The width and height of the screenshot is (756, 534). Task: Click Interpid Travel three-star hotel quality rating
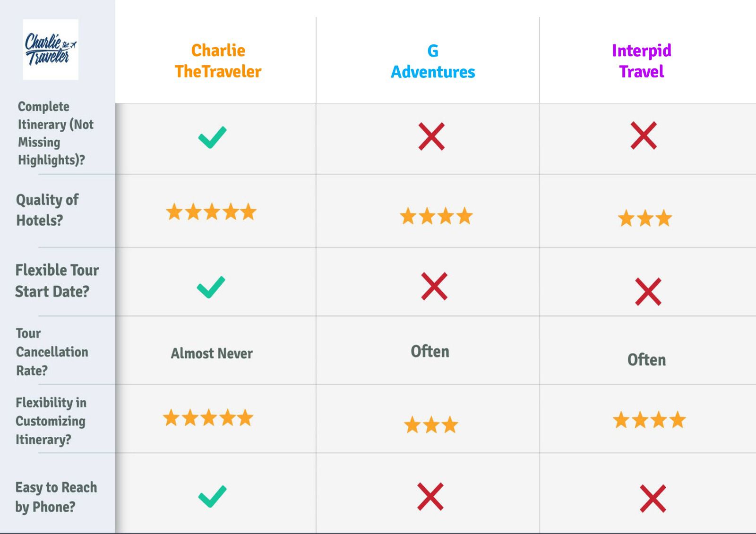point(645,218)
